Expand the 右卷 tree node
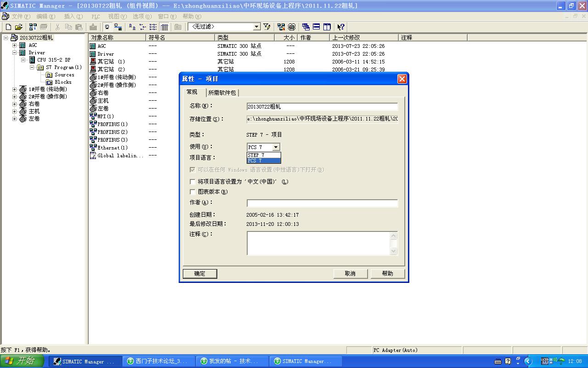The height and width of the screenshot is (368, 588). (14, 104)
